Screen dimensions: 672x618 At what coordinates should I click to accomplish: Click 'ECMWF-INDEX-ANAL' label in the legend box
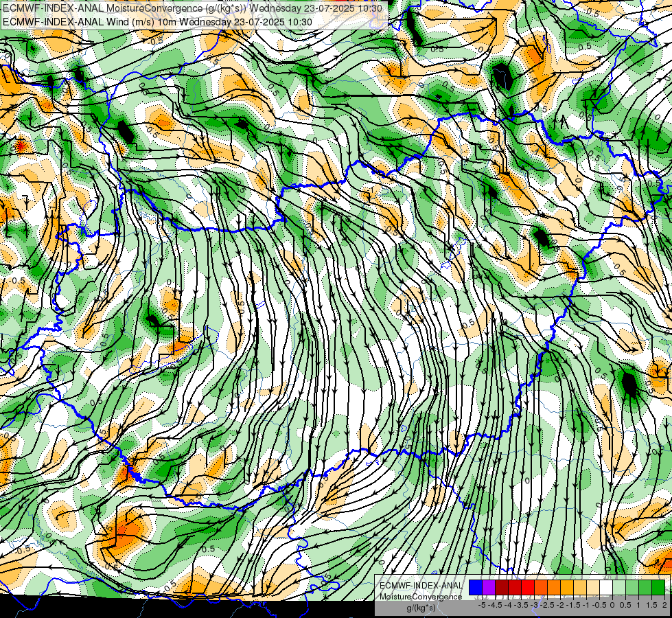(421, 586)
